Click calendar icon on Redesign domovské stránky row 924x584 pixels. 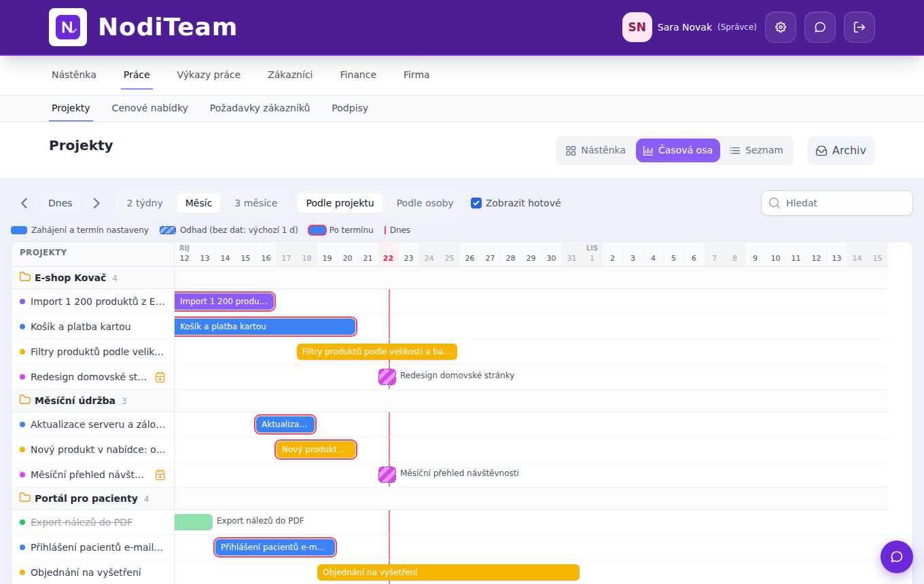pos(160,377)
